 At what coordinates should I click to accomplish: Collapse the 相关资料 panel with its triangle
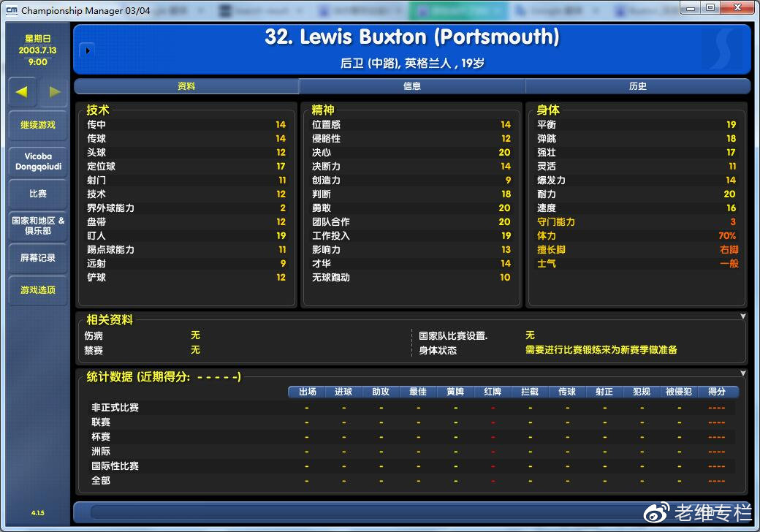click(x=743, y=316)
